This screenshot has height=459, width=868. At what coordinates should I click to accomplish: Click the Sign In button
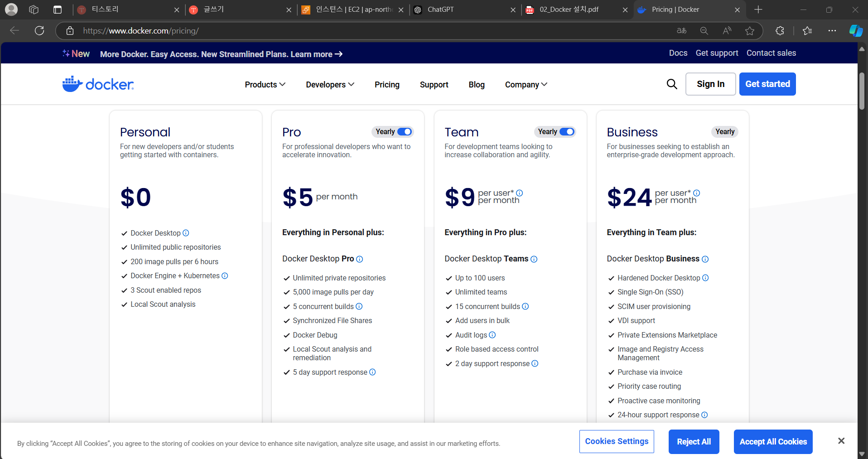click(x=710, y=84)
